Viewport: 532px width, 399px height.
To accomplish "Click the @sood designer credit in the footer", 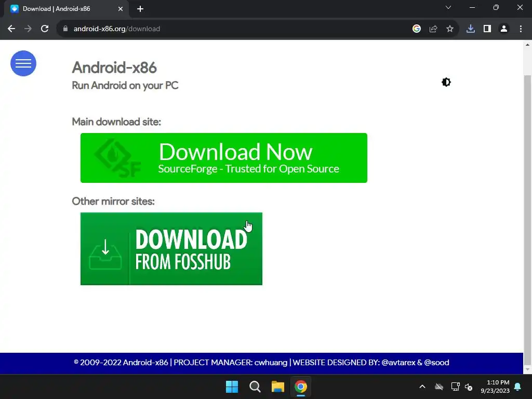I will pyautogui.click(x=436, y=362).
